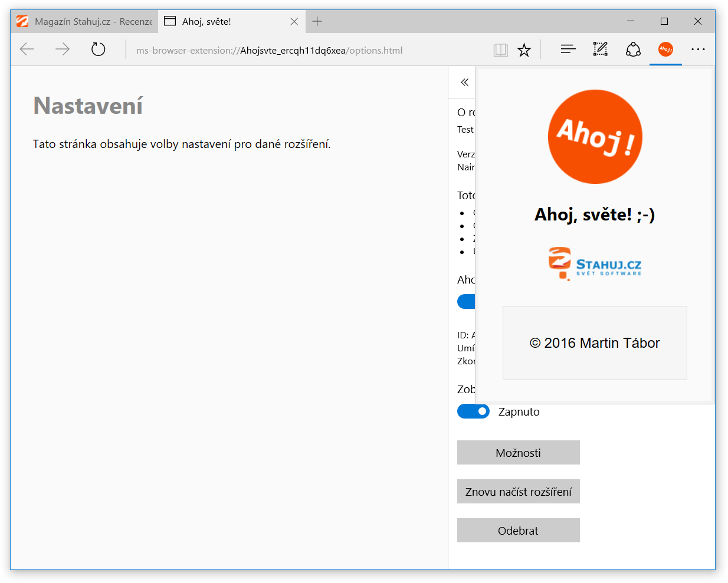Image resolution: width=728 pixels, height=583 pixels.
Task: Refresh the current page
Action: click(x=99, y=50)
